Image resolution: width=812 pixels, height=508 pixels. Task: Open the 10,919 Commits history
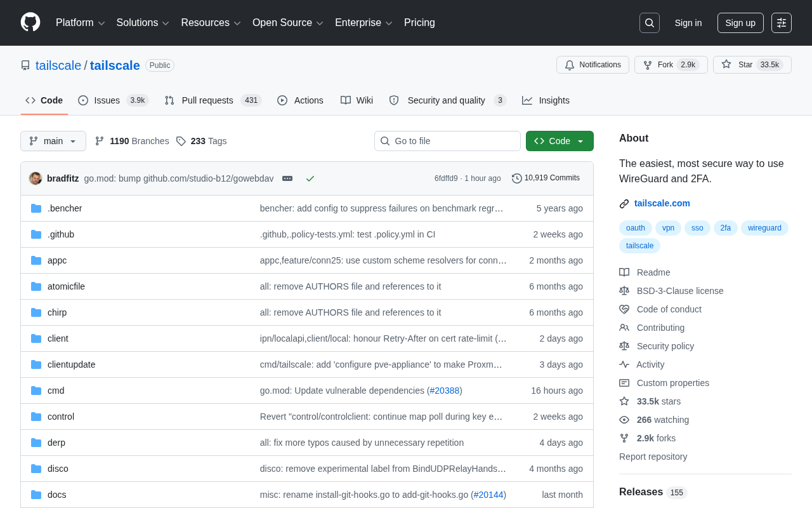tap(546, 178)
